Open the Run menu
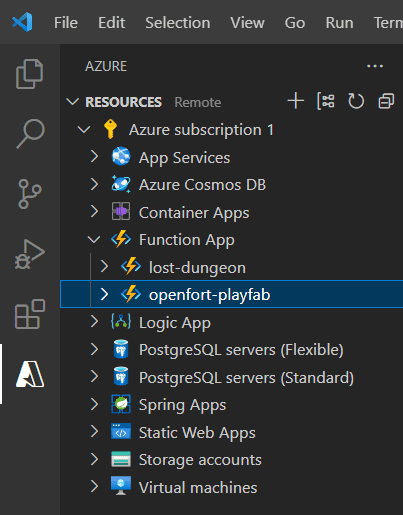Viewport: 403px width, 515px height. [x=339, y=23]
